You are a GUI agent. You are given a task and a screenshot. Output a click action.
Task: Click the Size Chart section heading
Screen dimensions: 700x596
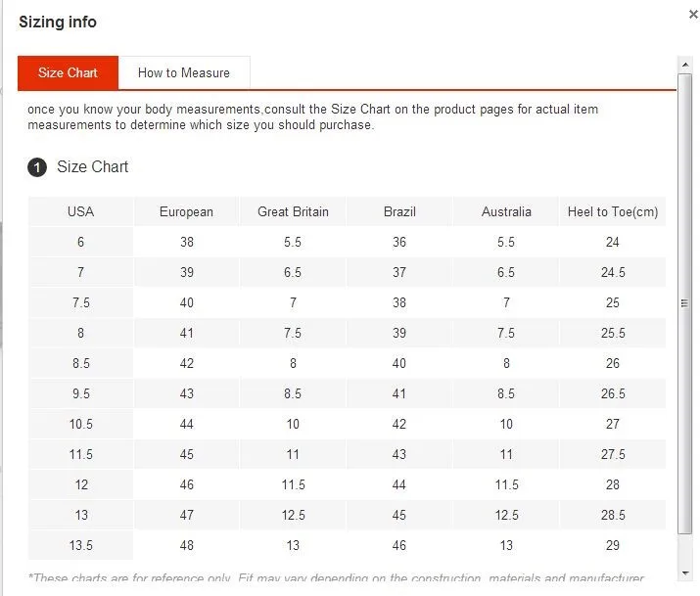(92, 166)
